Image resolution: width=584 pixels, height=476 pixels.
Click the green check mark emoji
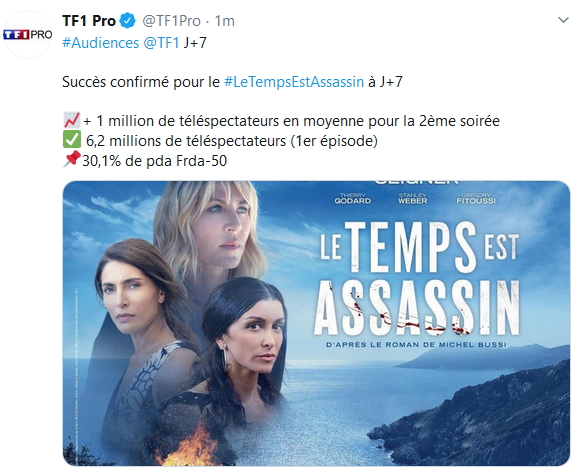(x=72, y=140)
